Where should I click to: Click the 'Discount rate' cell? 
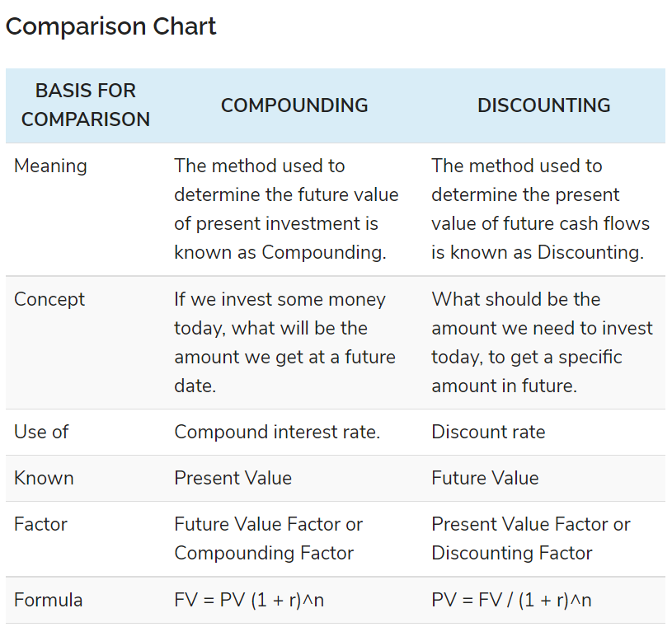tap(488, 432)
